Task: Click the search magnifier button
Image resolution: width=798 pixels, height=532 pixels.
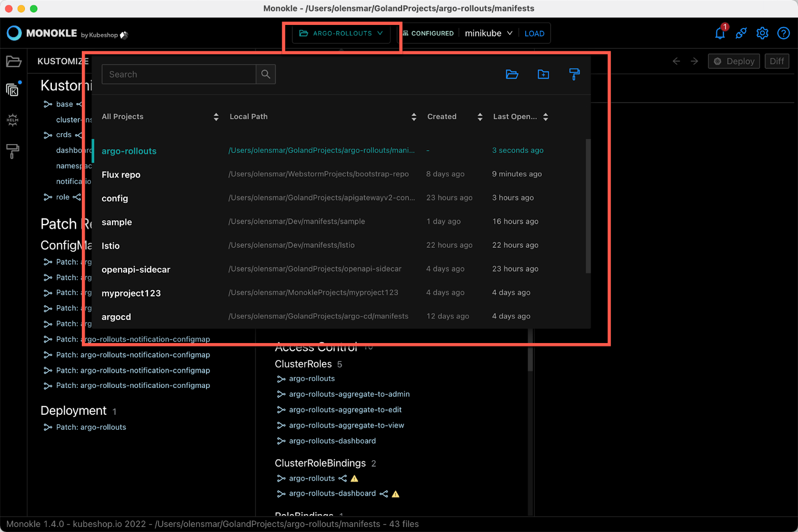Action: pos(266,74)
